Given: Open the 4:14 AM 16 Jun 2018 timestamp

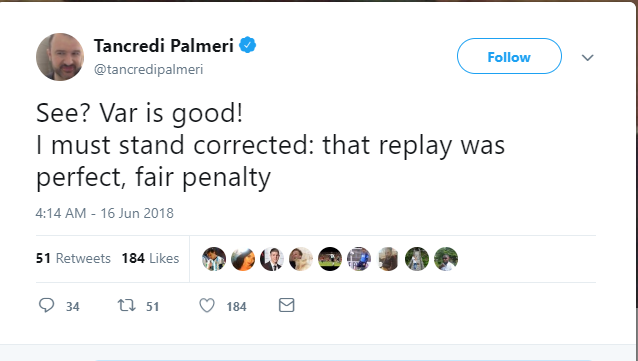Looking at the screenshot, I should pos(105,213).
